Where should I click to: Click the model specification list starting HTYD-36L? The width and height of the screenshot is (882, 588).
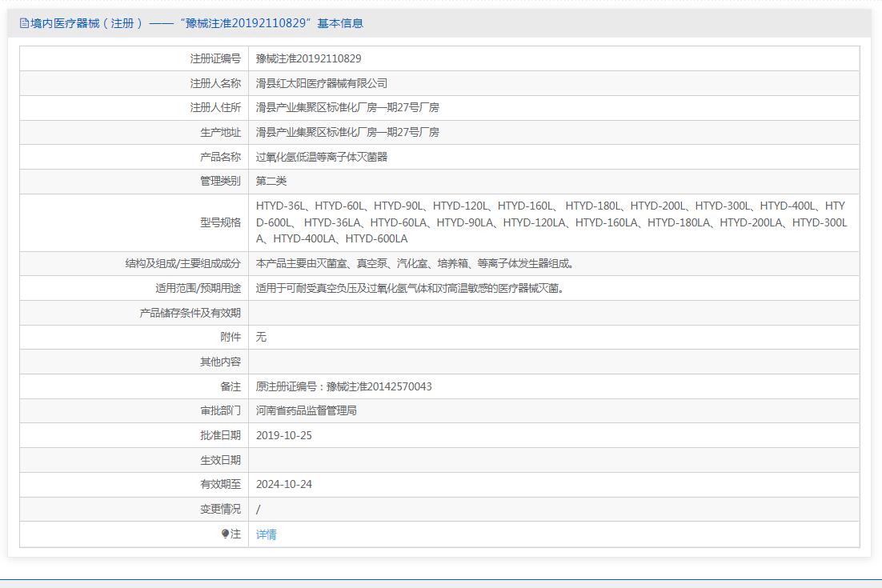pyautogui.click(x=551, y=222)
